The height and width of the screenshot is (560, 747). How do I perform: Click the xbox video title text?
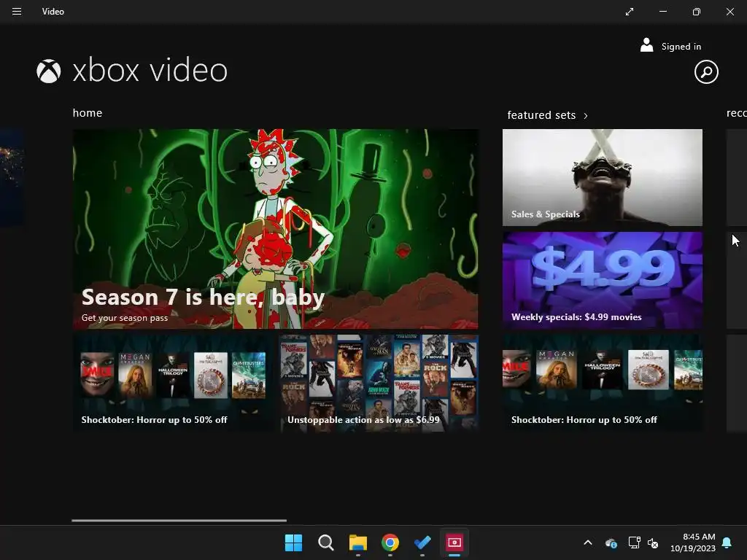point(150,71)
